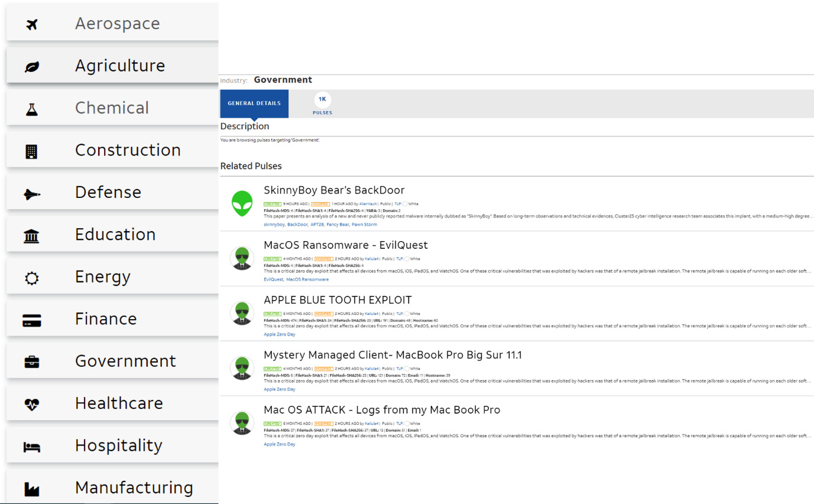Viewport: 814px width, 504px height.
Task: Click the TLP White circle on SkinnyBoy pulse
Action: 406,204
